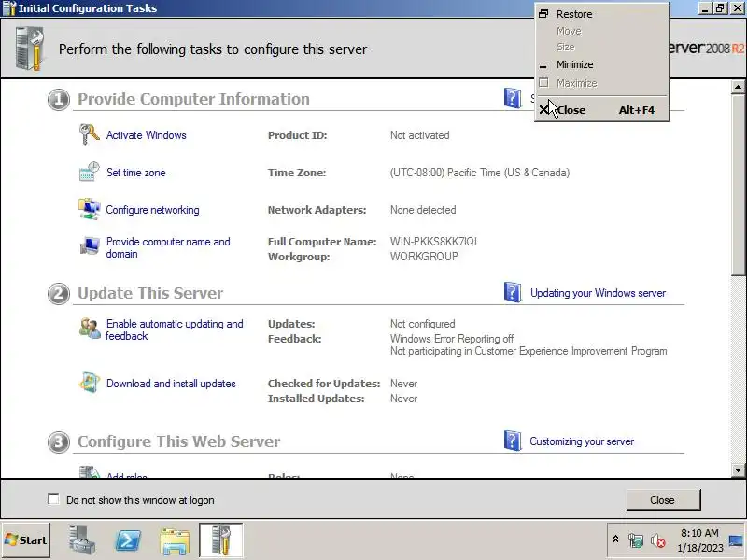The width and height of the screenshot is (747, 560).
Task: Click the network status tray icon
Action: coord(636,540)
